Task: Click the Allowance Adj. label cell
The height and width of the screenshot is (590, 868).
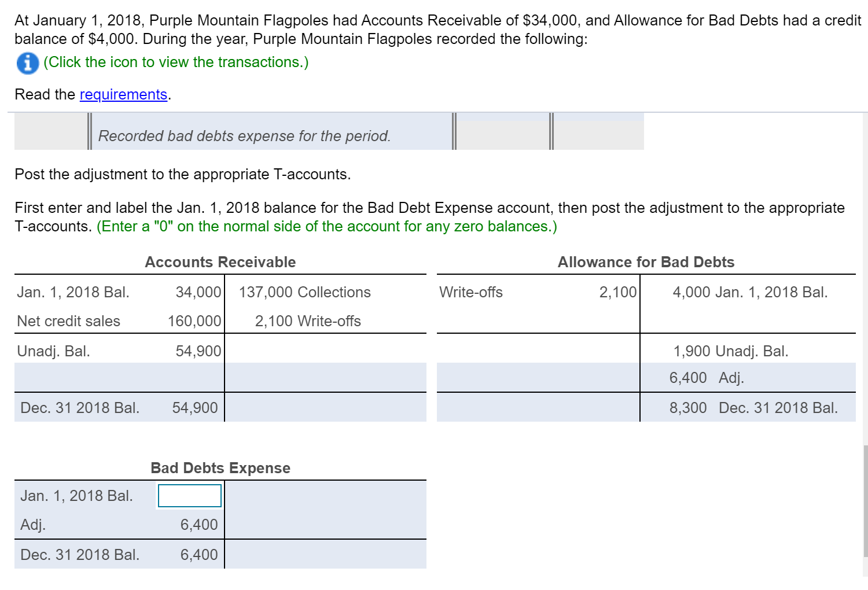Action: pos(784,378)
